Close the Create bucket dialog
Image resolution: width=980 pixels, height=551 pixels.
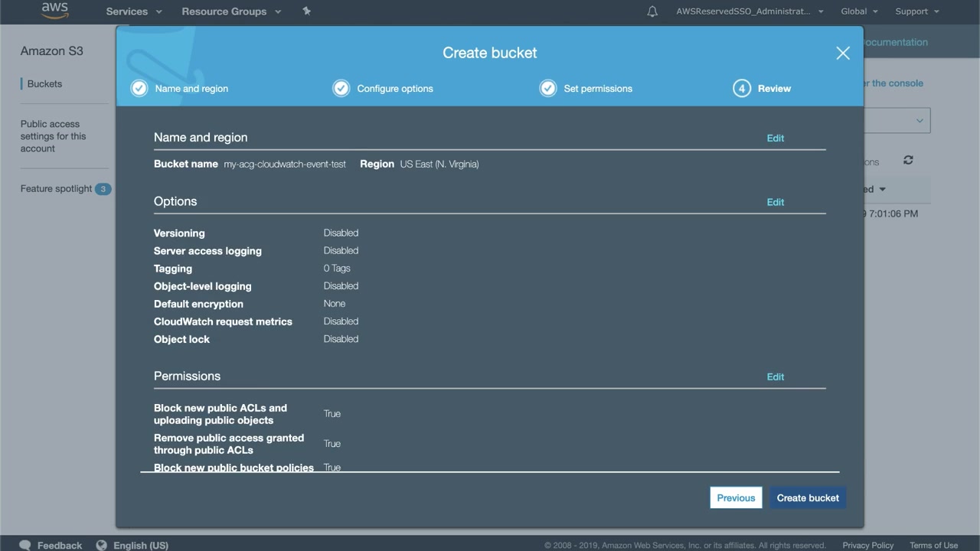tap(843, 53)
